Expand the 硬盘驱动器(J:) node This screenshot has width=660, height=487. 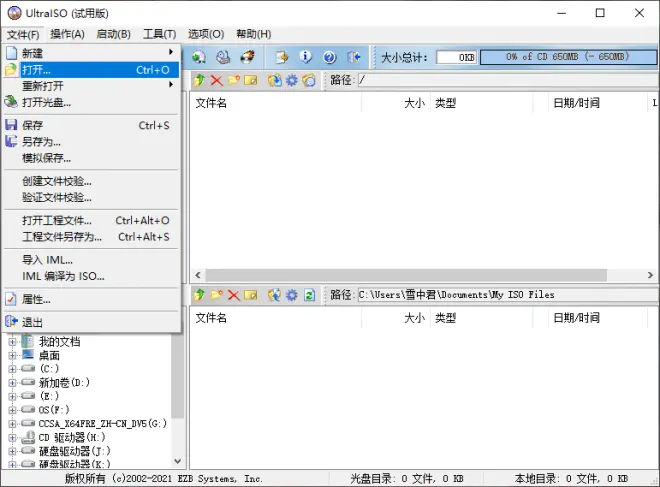point(12,451)
